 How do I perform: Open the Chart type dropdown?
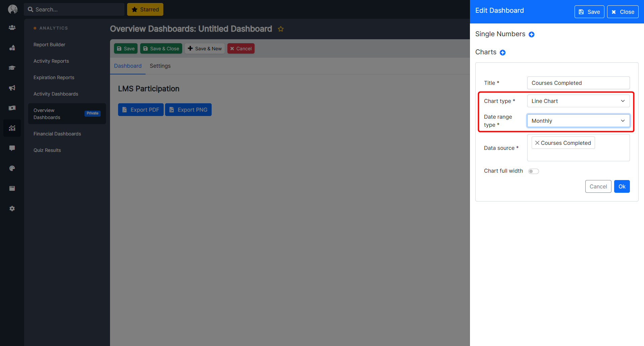[x=578, y=101]
